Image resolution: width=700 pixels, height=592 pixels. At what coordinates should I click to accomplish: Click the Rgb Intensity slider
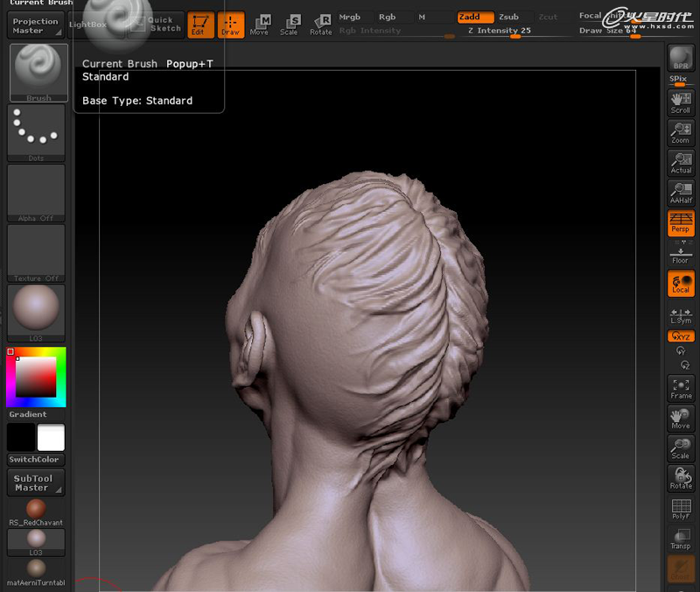(x=396, y=32)
